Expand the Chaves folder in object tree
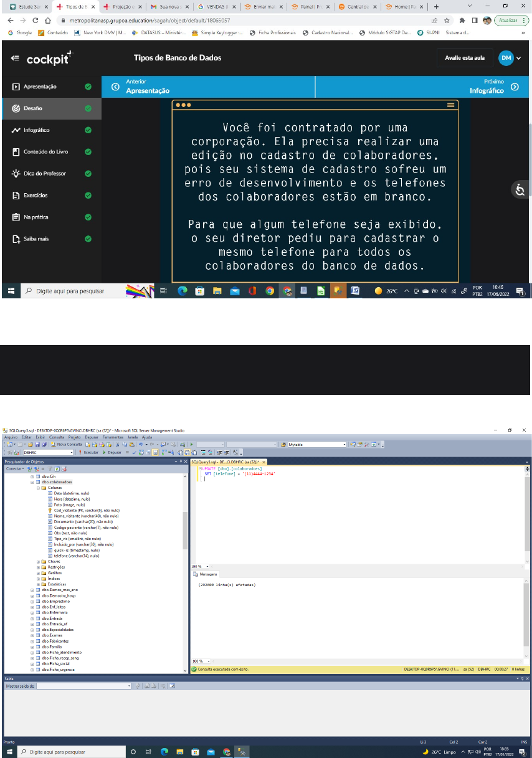This screenshot has height=758, width=532. pos(37,561)
